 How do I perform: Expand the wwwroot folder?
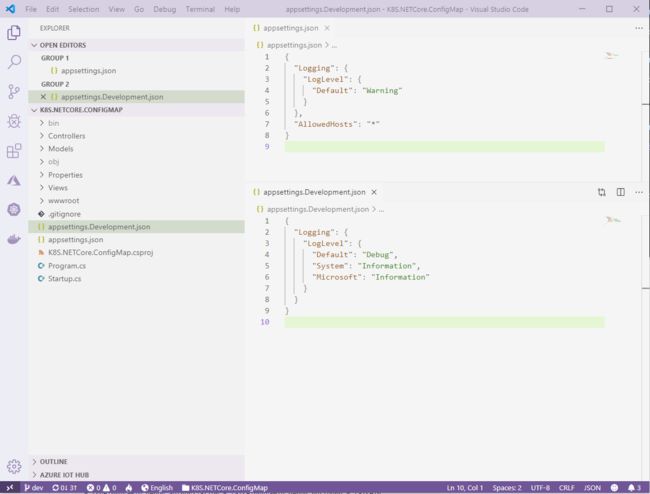(137, 201)
